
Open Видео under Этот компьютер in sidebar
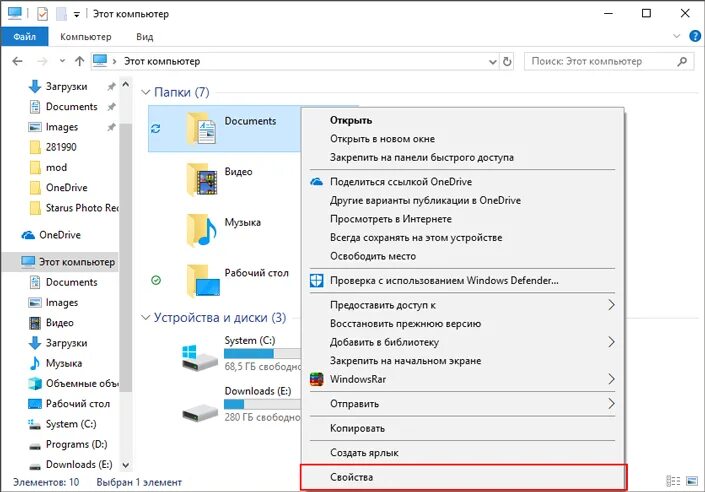click(59, 322)
